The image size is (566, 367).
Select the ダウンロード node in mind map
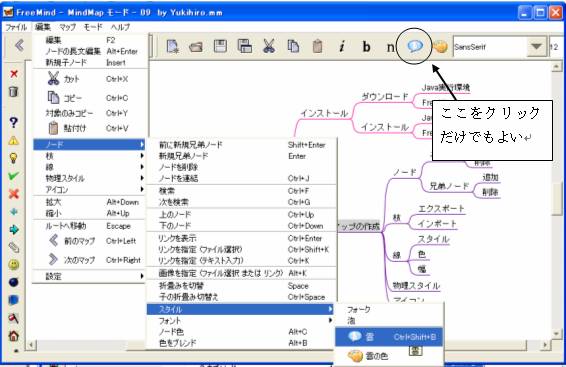pyautogui.click(x=384, y=97)
